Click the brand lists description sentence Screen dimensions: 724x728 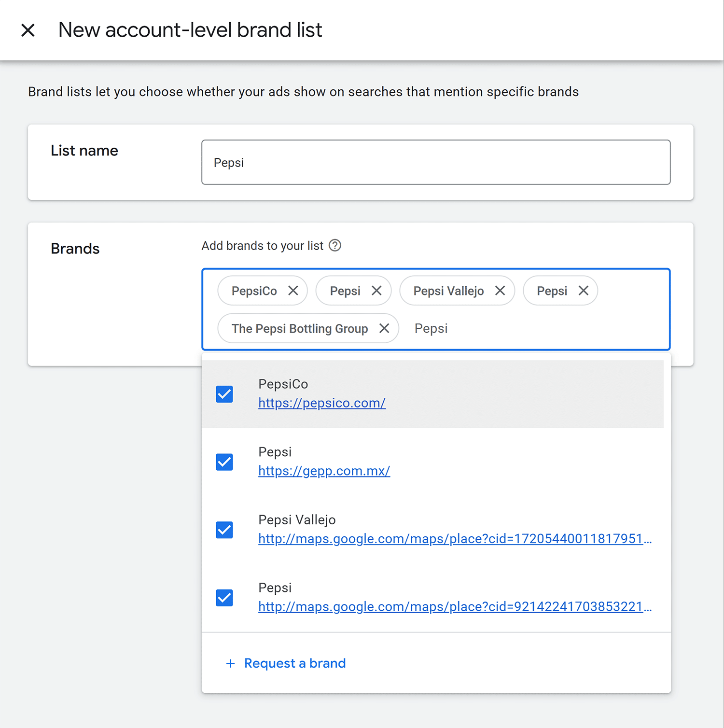(304, 92)
